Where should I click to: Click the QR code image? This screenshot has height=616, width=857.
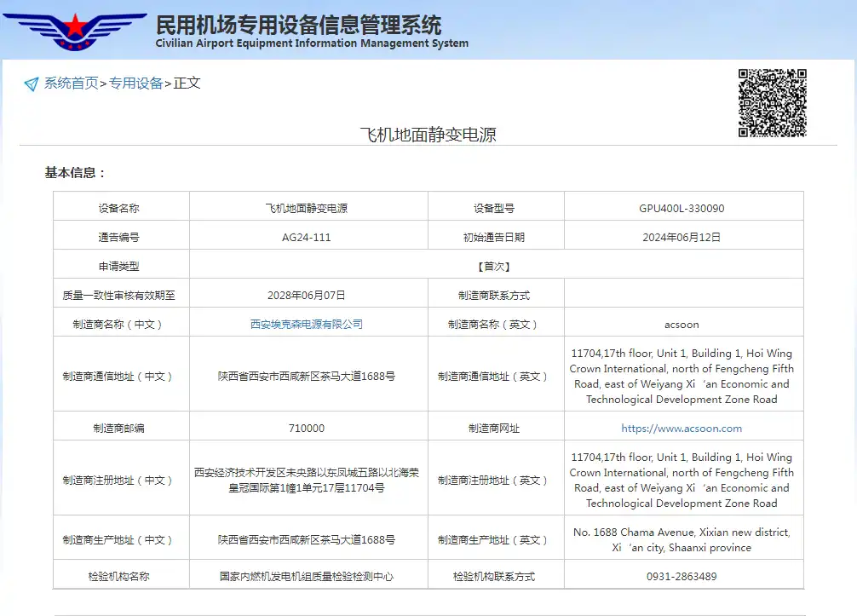click(772, 103)
